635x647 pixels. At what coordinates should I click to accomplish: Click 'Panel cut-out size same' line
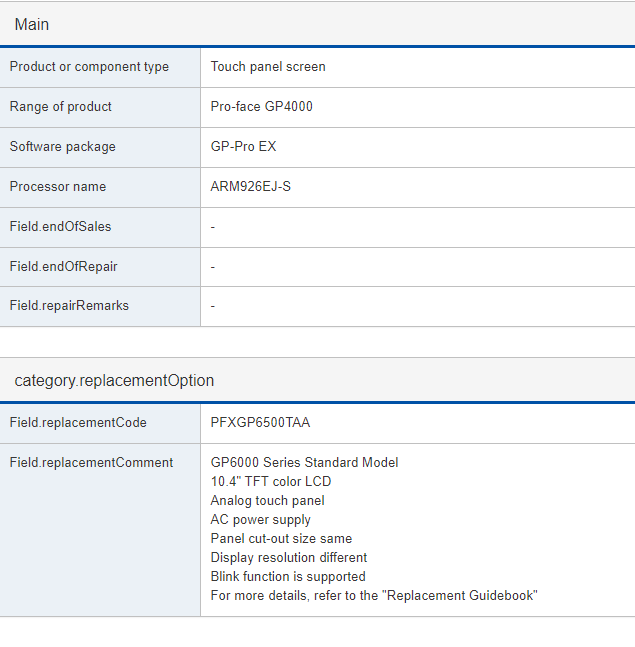281,538
